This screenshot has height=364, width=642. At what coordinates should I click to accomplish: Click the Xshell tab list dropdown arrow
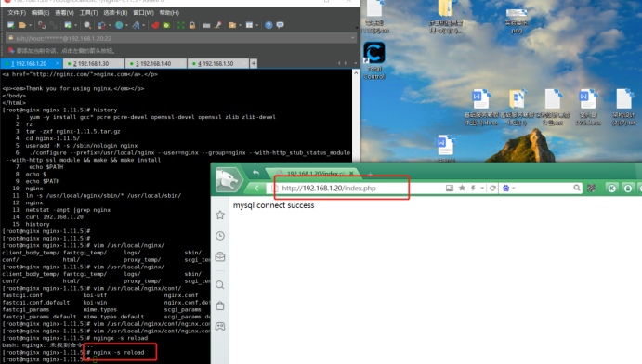pos(355,63)
